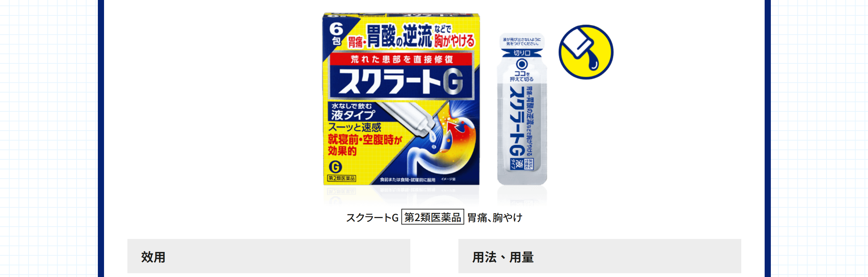Click the 就寝前・空腹時が効果的 red text
The width and height of the screenshot is (868, 277).
coord(365,145)
